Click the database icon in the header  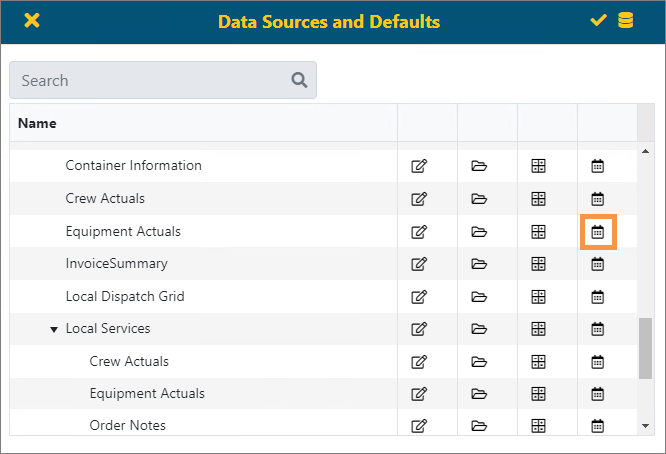coord(626,21)
